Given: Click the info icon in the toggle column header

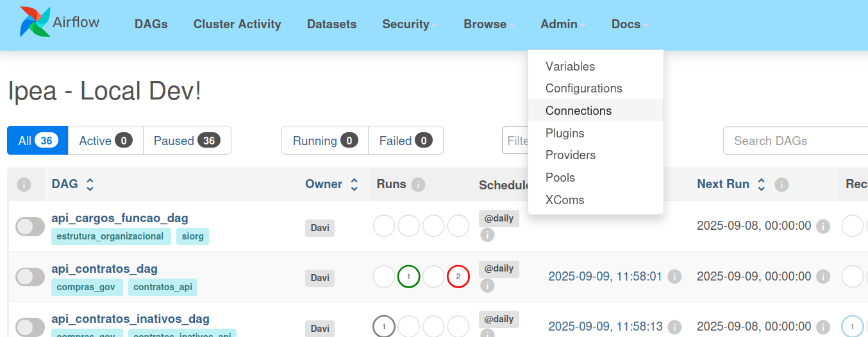Looking at the screenshot, I should click(24, 185).
